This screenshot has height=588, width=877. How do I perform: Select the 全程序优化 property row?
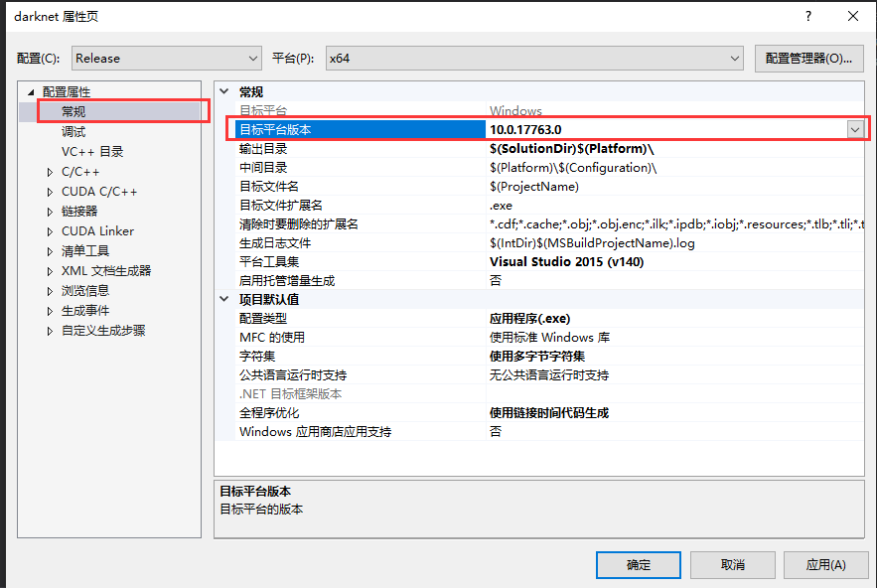(x=549, y=413)
